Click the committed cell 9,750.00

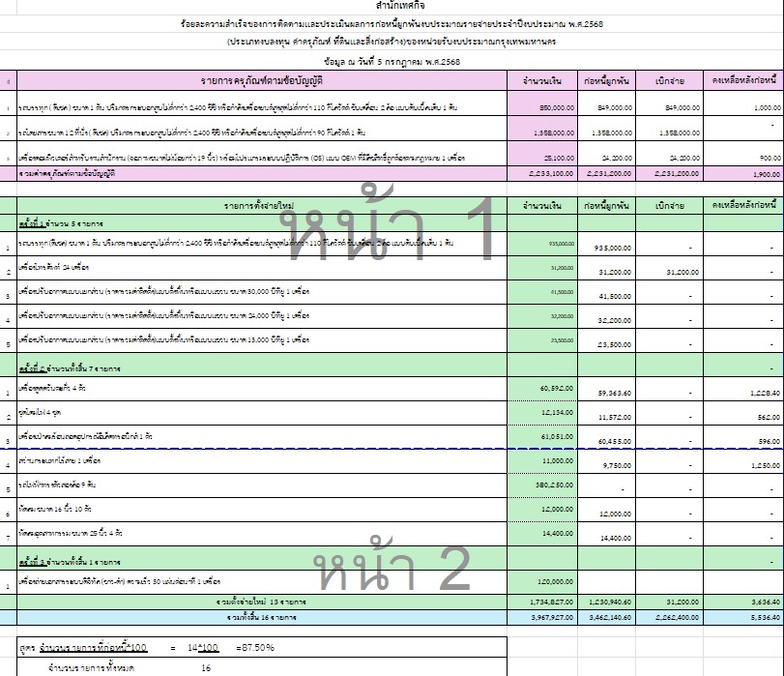(606, 461)
